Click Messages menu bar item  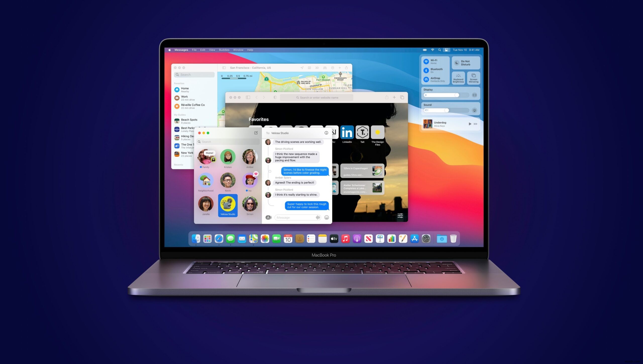click(x=182, y=49)
